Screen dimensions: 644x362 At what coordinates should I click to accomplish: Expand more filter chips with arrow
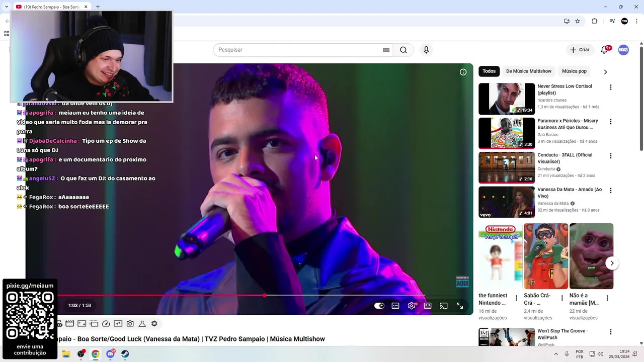605,72
